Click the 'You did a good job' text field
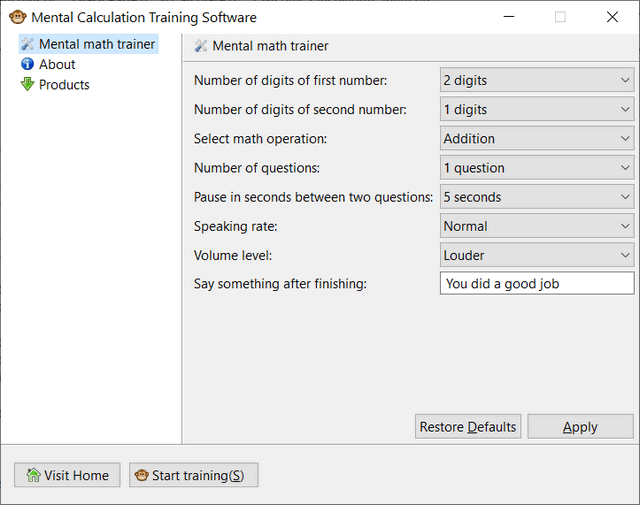This screenshot has width=640, height=505. (x=537, y=283)
